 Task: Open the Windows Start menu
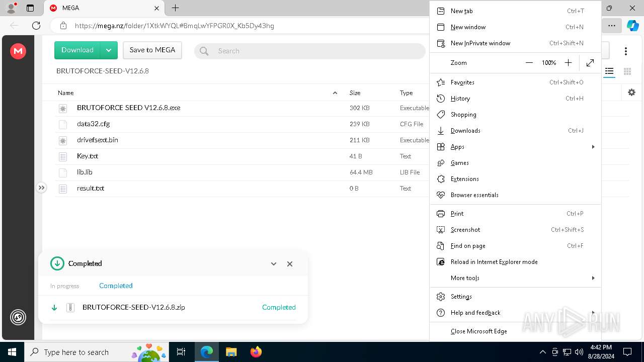click(x=12, y=352)
